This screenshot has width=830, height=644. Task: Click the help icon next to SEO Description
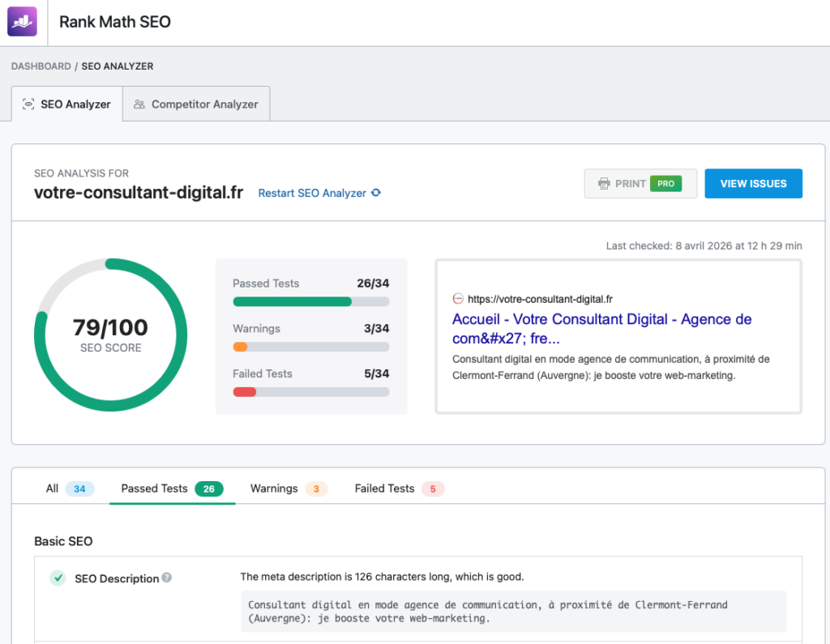pos(167,578)
